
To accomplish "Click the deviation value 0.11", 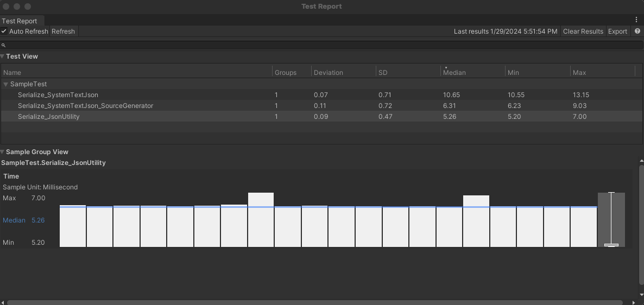I will point(320,105).
